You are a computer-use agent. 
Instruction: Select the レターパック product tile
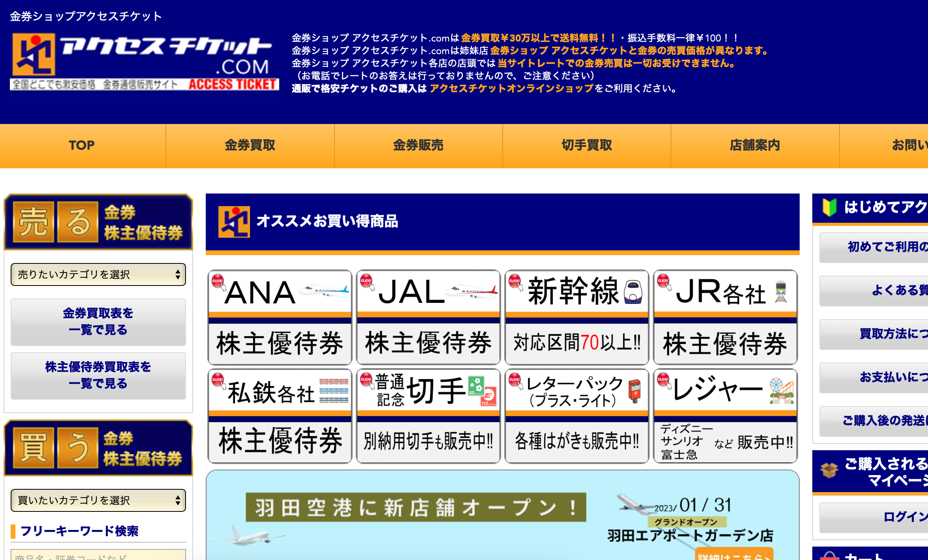pos(577,416)
